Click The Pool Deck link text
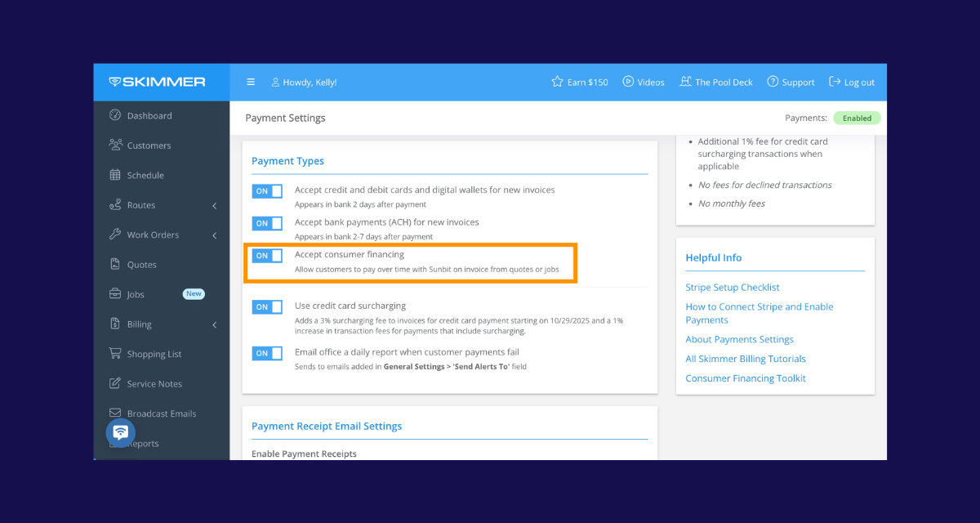This screenshot has height=523, width=980. pyautogui.click(x=724, y=82)
